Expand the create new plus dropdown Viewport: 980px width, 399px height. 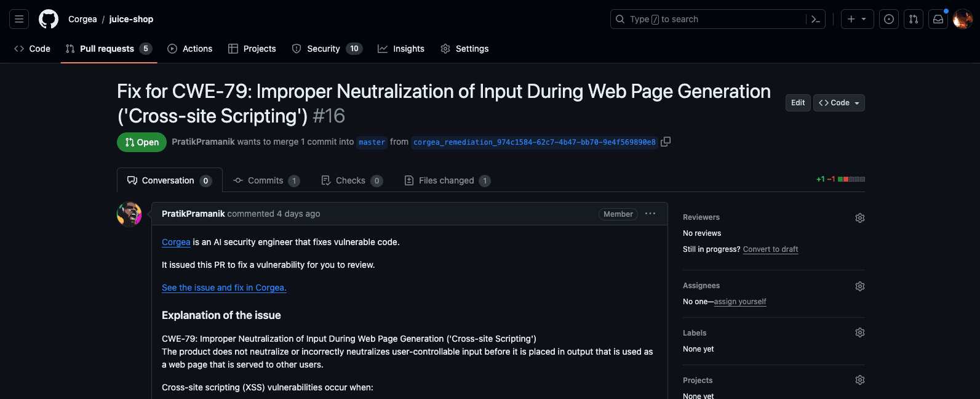pos(856,19)
